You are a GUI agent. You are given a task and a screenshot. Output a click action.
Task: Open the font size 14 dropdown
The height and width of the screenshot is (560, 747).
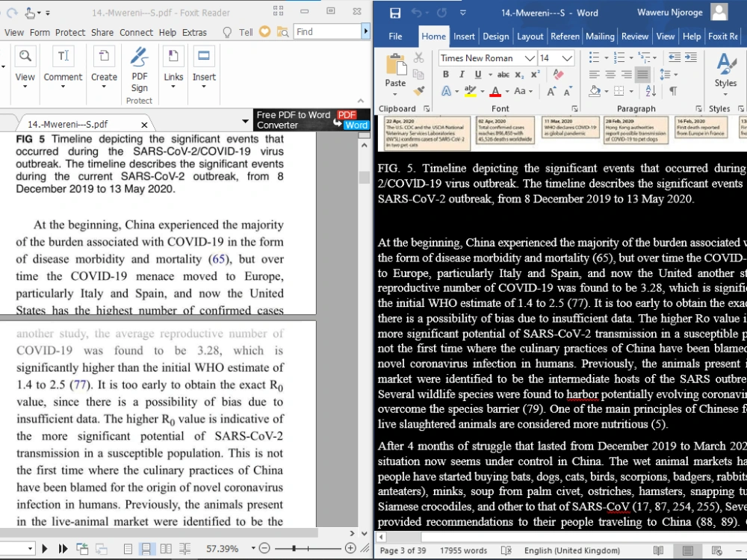567,58
